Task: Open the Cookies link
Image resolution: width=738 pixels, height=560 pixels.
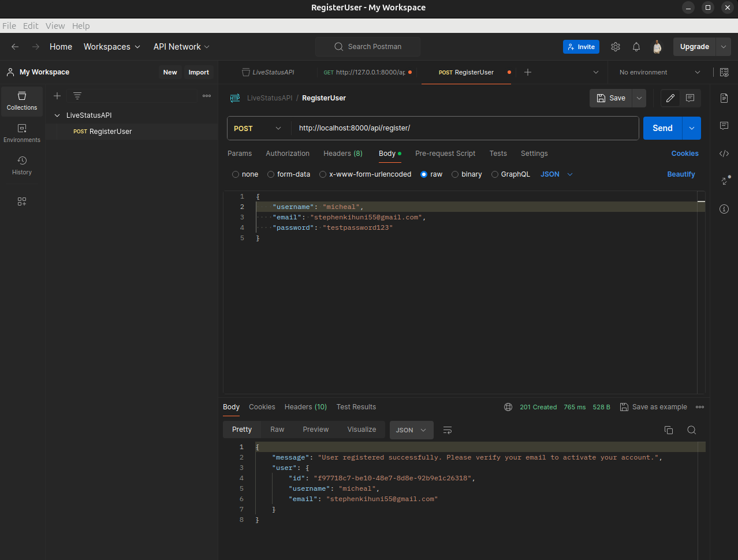Action: click(685, 154)
